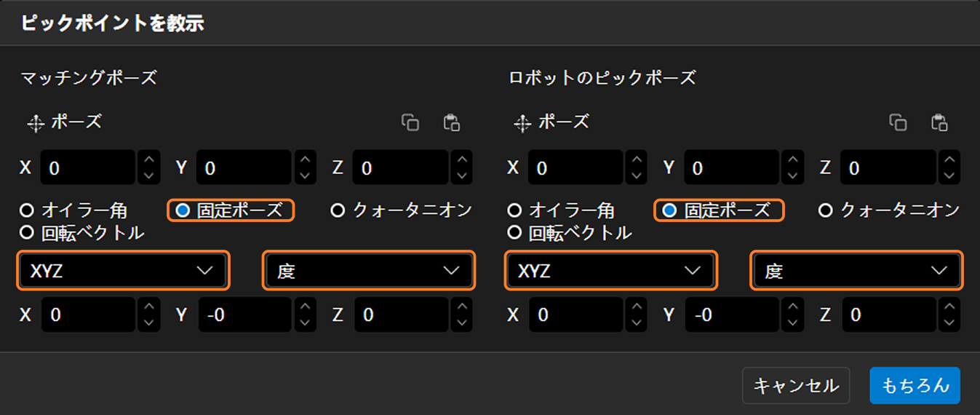
Task: Click copy icon in マッチングポーズ section
Action: 410,122
